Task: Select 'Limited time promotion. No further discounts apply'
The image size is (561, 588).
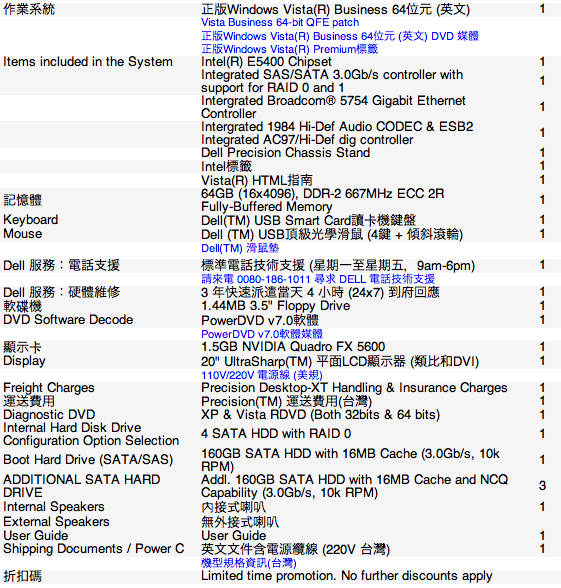Action: coord(347,576)
